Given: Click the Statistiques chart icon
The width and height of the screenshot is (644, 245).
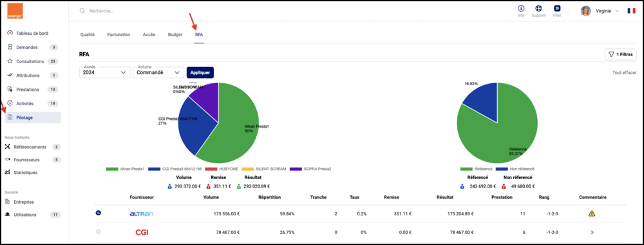Looking at the screenshot, I should pyautogui.click(x=7, y=172).
